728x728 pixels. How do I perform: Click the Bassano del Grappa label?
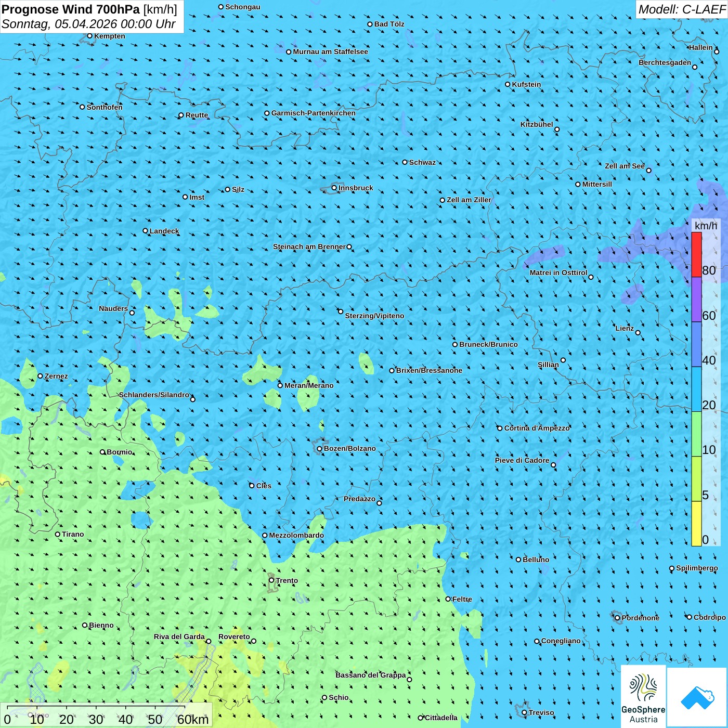[371, 675]
